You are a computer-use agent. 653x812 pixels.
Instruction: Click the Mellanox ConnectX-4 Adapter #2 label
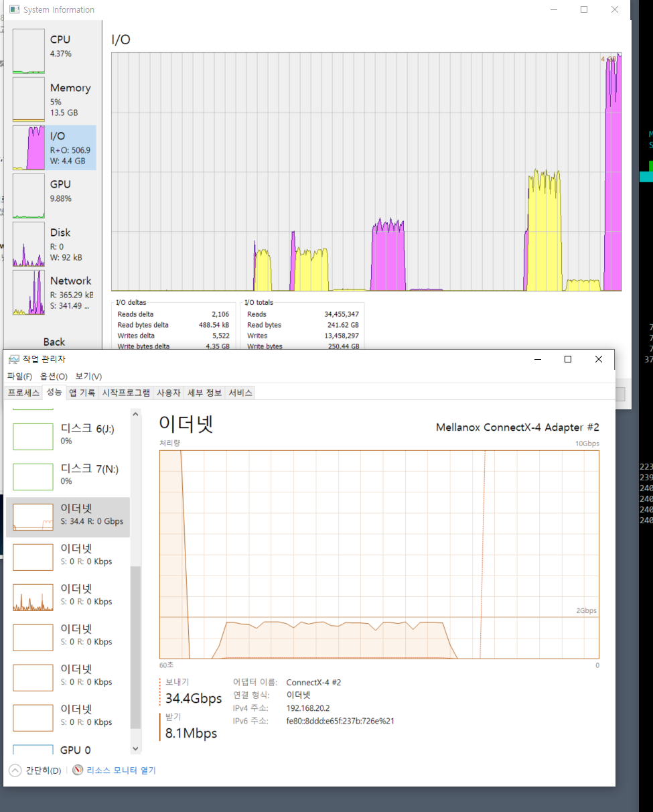point(517,427)
